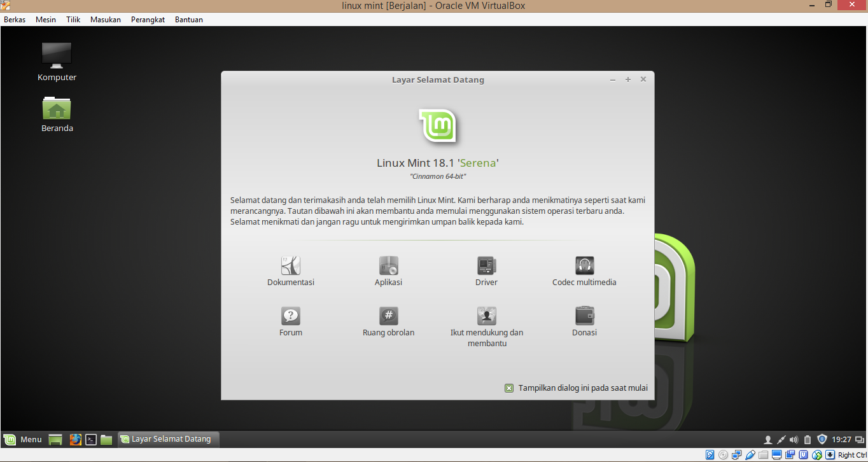Viewport: 868px width, 462px height.
Task: Open the Update Manager shield in system tray
Action: pos(822,439)
